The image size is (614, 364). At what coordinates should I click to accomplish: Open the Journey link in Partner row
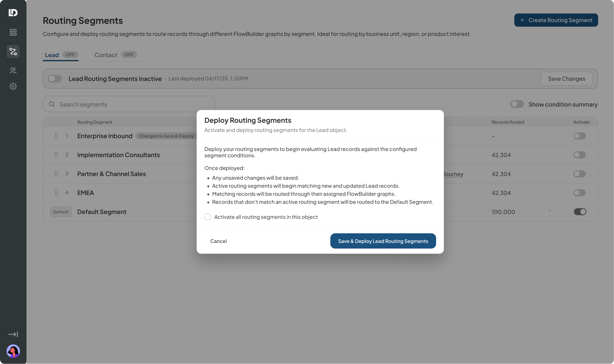(x=453, y=174)
